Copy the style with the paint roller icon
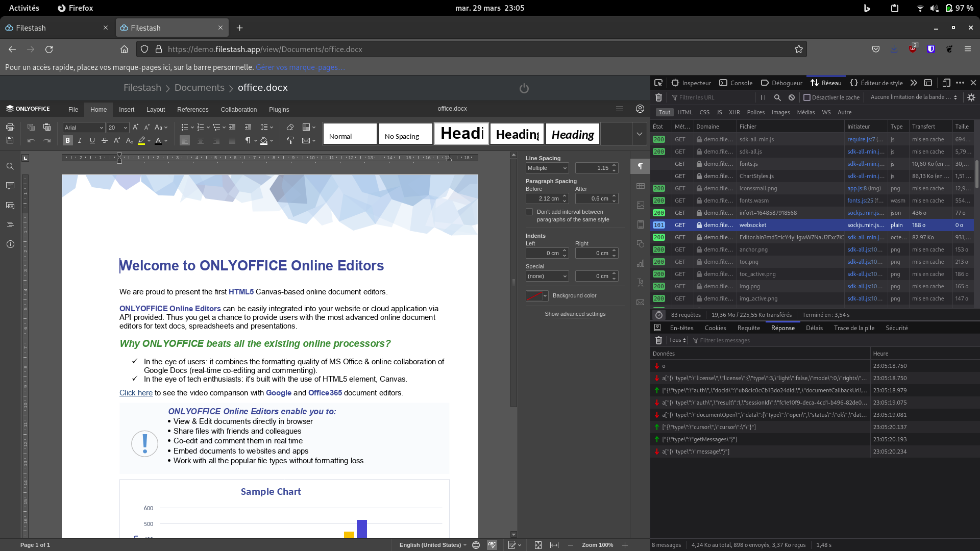 290,140
